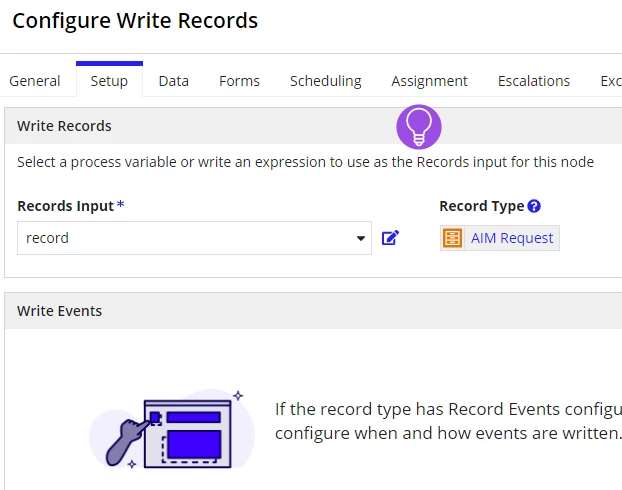The image size is (622, 490).
Task: Click the Records Input field label
Action: click(x=66, y=206)
